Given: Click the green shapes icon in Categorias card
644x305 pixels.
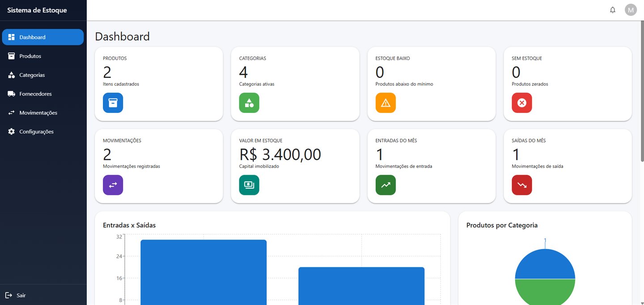Looking at the screenshot, I should (249, 103).
